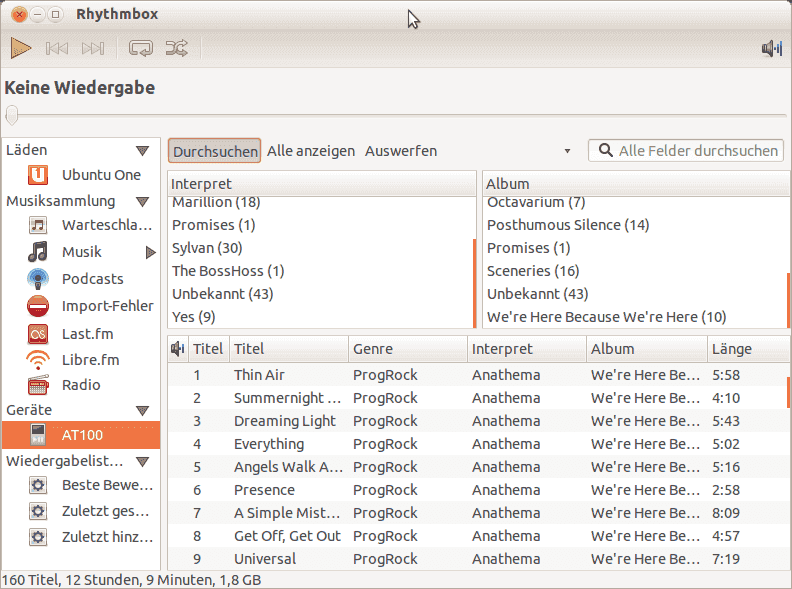
Task: Open the Warteschlange queue icon
Action: point(38,225)
